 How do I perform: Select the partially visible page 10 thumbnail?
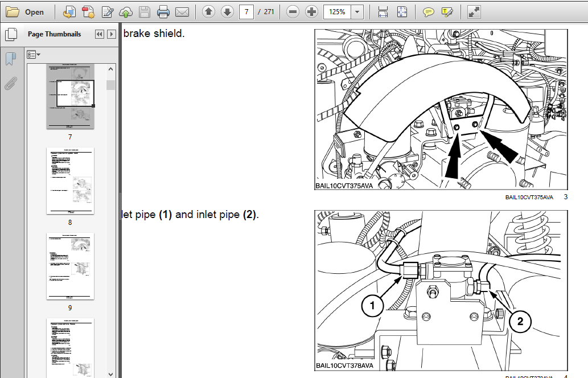point(70,348)
